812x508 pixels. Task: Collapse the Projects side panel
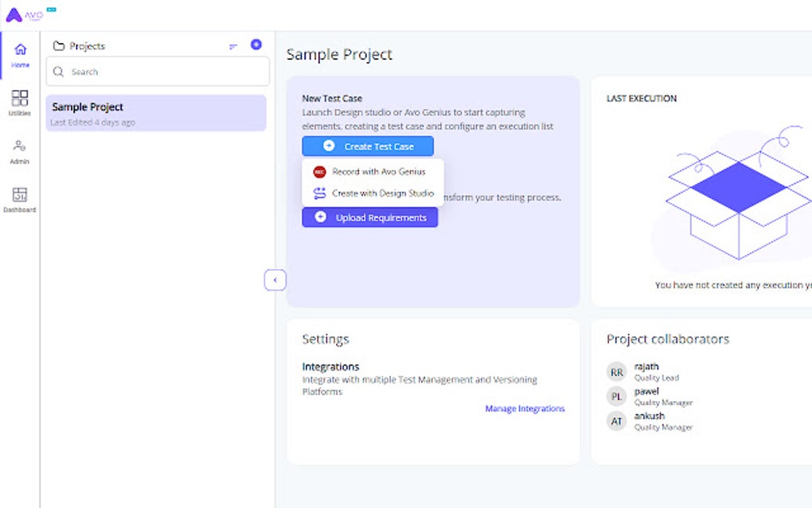[275, 279]
